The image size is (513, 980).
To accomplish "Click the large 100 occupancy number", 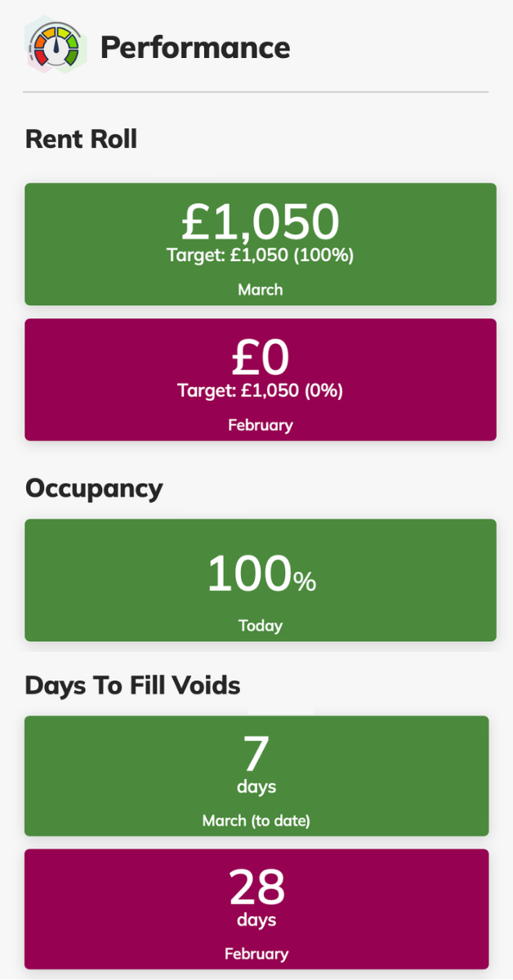I will 249,574.
